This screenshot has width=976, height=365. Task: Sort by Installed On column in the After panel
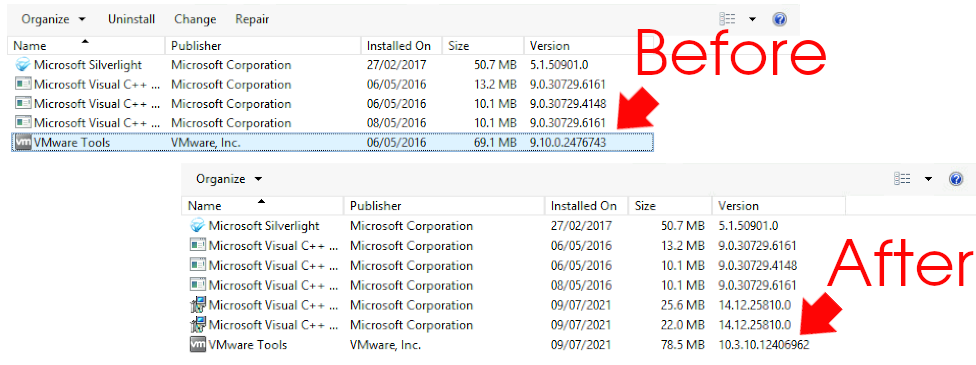pos(587,206)
